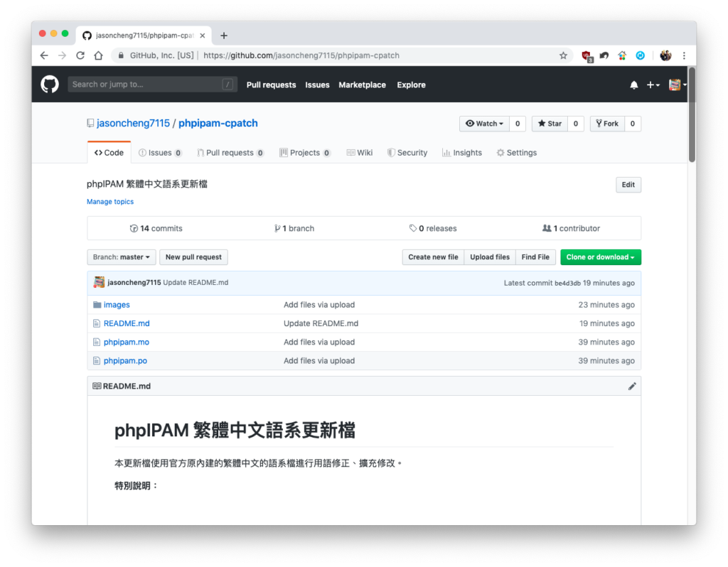The image size is (728, 567).
Task: Focus the Search or jump to field
Action: point(152,85)
